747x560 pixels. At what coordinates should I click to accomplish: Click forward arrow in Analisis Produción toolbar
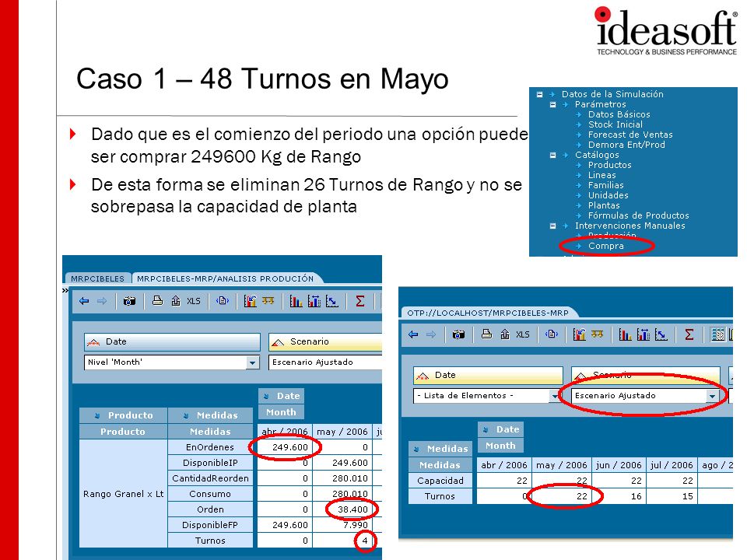[x=102, y=301]
